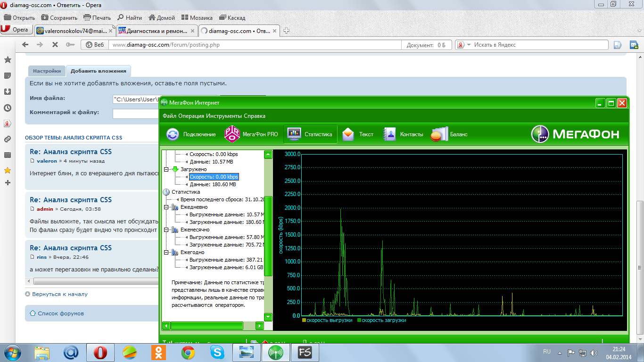Open the Операция menu

(191, 116)
